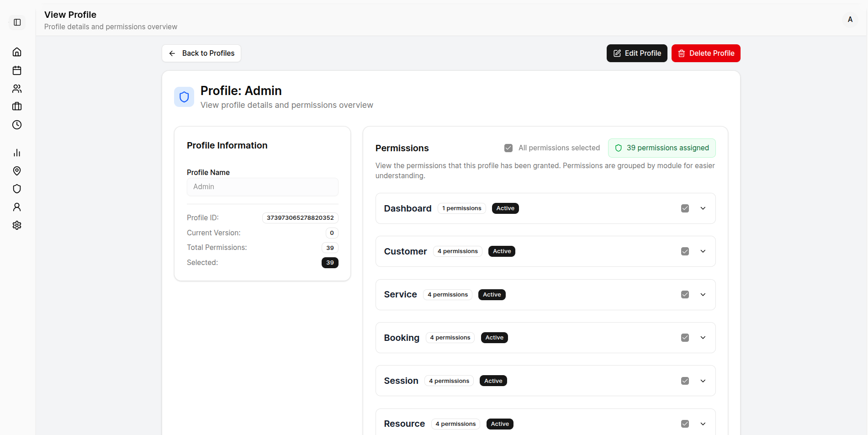
Task: Open the account avatar menu
Action: point(850,20)
